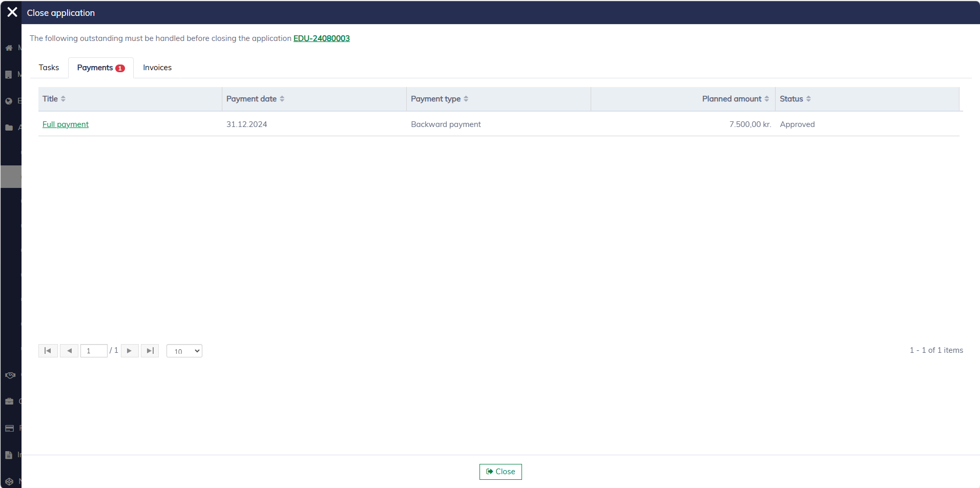
Task: Click the globe icon in the sidebar
Action: click(x=9, y=101)
